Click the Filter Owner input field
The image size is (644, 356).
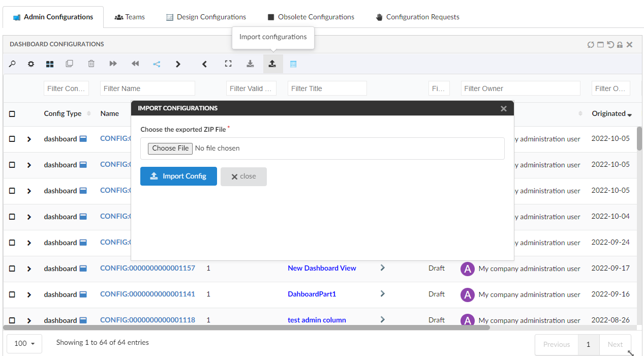(520, 88)
